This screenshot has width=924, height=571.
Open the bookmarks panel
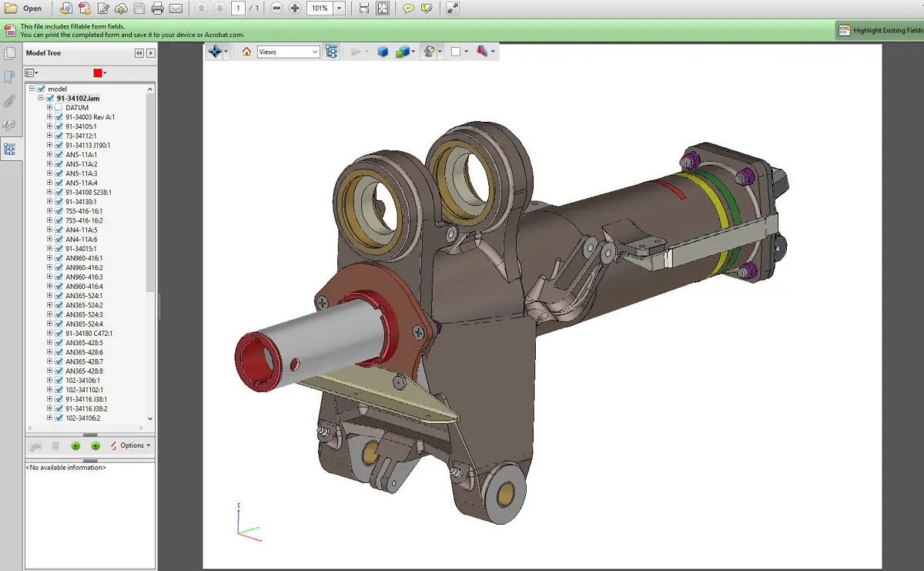[x=9, y=77]
